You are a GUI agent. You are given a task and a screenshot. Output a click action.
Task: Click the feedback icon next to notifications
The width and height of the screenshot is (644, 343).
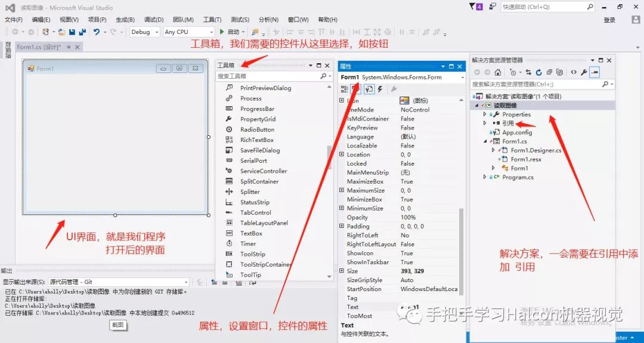pyautogui.click(x=493, y=7)
